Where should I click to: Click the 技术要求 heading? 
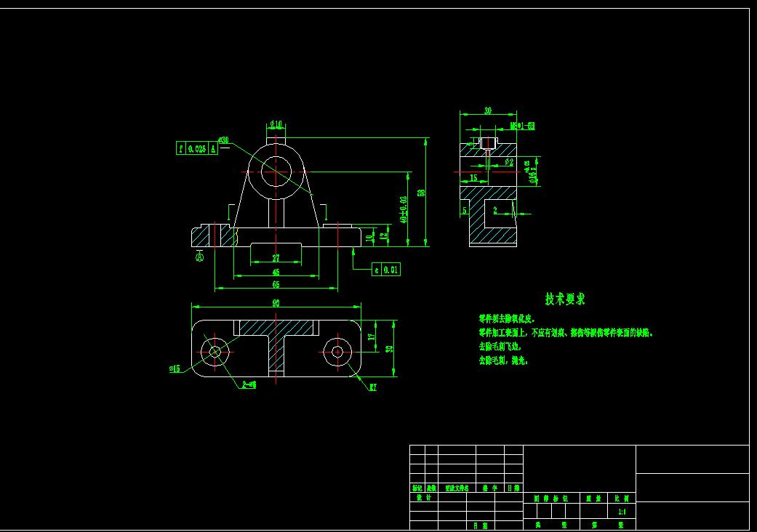pyautogui.click(x=565, y=299)
